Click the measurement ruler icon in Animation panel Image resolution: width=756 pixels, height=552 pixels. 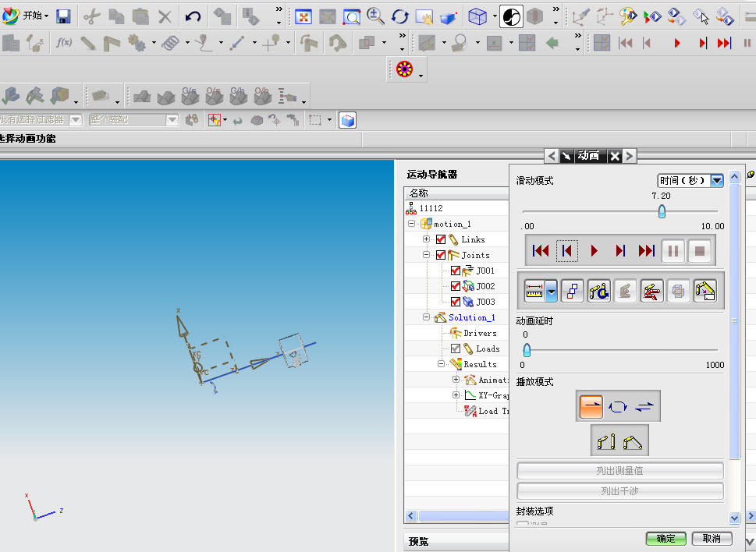click(x=534, y=291)
